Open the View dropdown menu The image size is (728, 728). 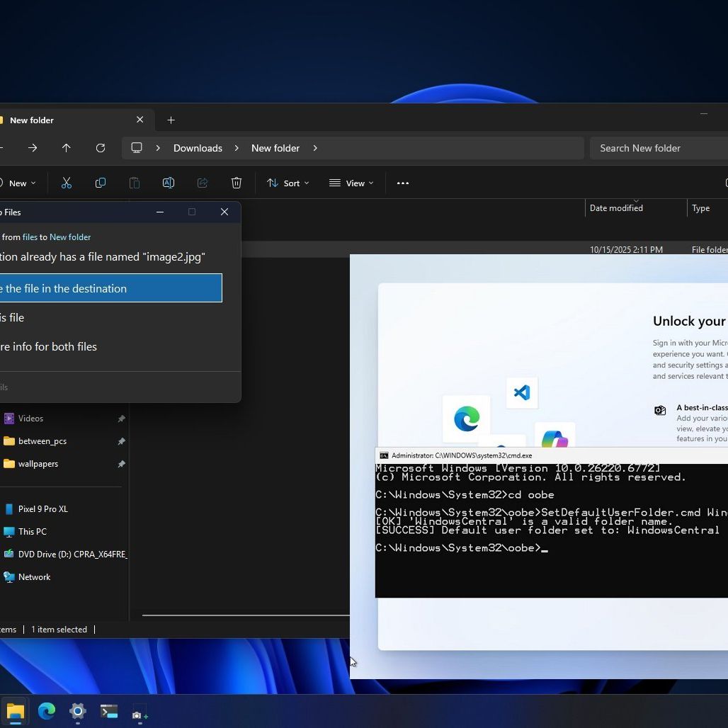(351, 183)
